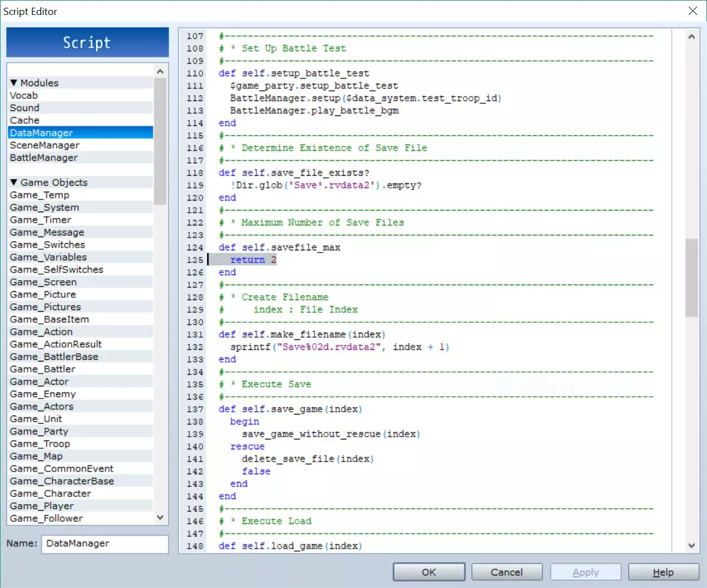Collapse the Modules section triangle
Viewport: 707px width, 588px height.
coord(14,83)
